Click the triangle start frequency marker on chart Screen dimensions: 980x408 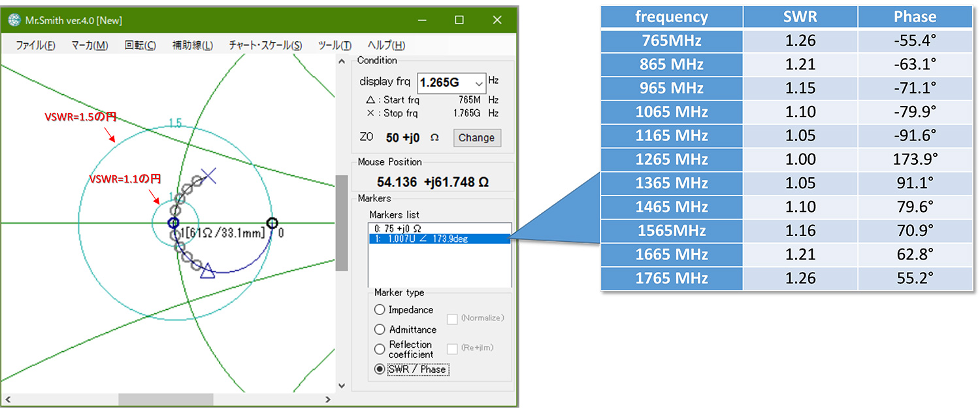(208, 269)
